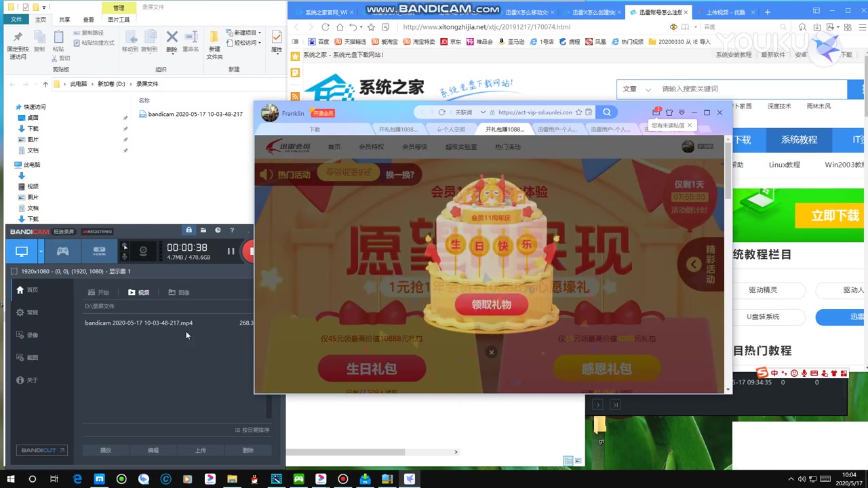Viewport: 868px width, 488px height.
Task: Click 新建文件夹 in Explorer ribbon
Action: click(214, 45)
